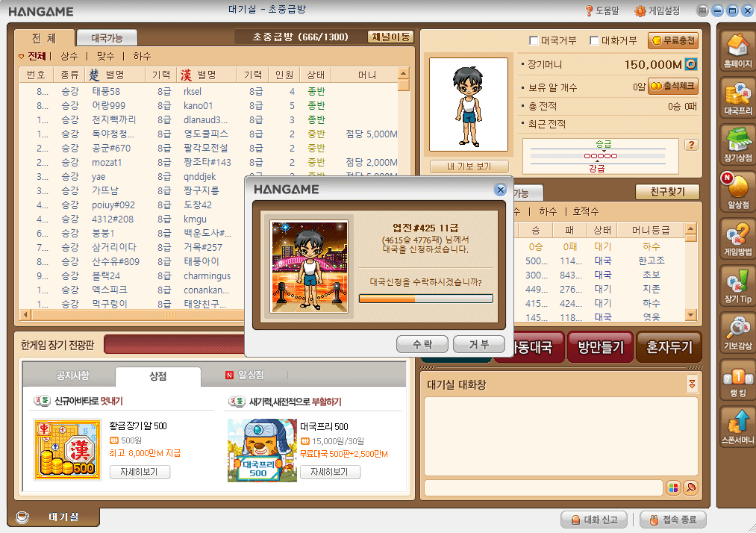Click the 漢 column header icon

click(x=186, y=75)
